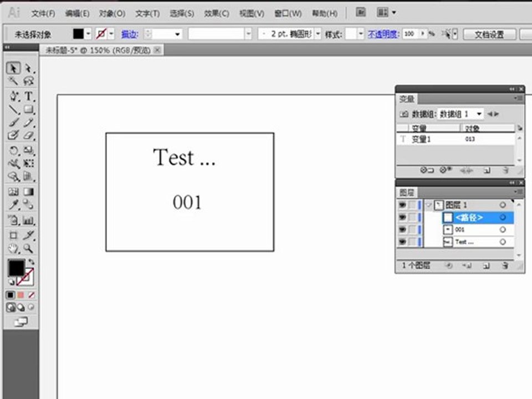Select the Type tool
The image size is (532, 399).
point(29,96)
